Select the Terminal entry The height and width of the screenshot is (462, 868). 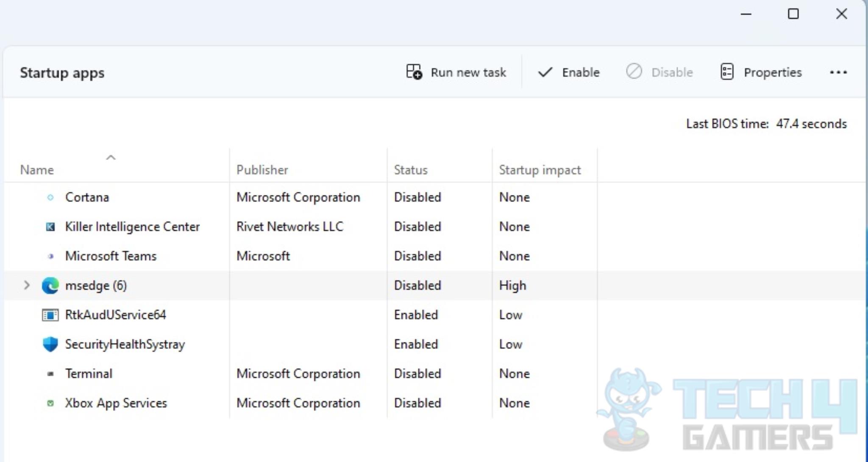point(89,374)
